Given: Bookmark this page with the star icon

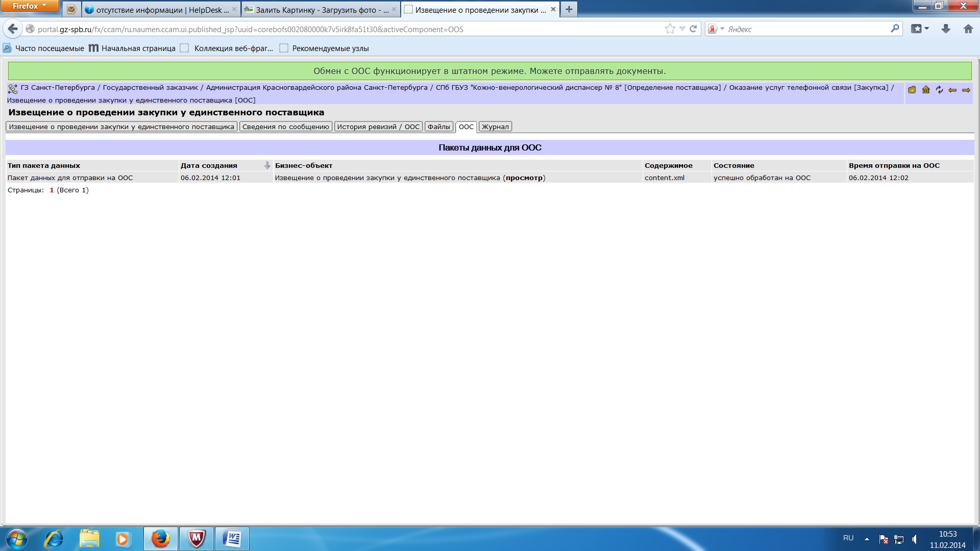Looking at the screenshot, I should (x=670, y=29).
